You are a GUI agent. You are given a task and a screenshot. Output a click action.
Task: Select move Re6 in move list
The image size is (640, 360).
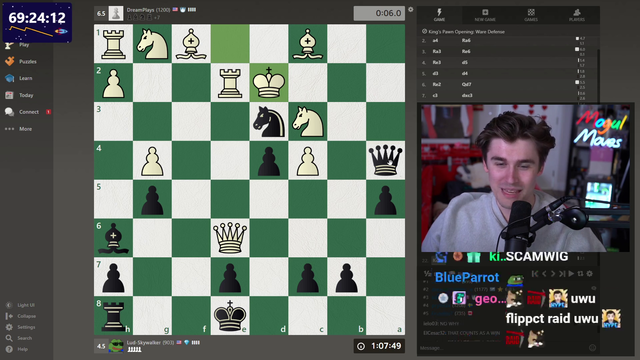[466, 51]
